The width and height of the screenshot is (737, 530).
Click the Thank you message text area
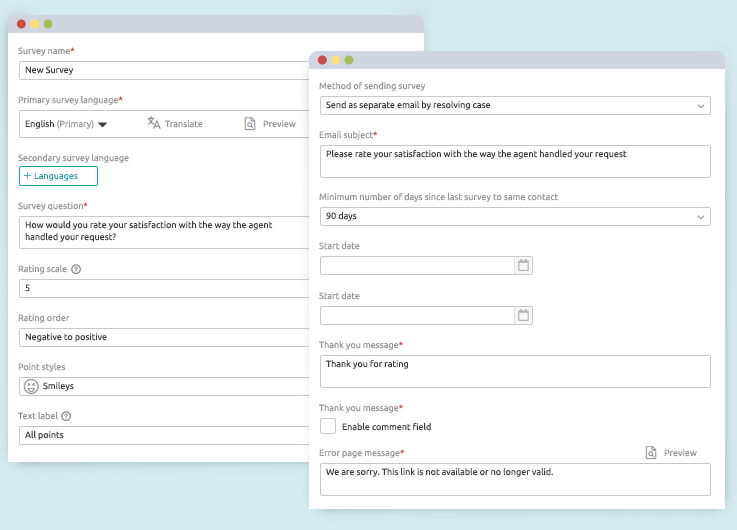[515, 371]
